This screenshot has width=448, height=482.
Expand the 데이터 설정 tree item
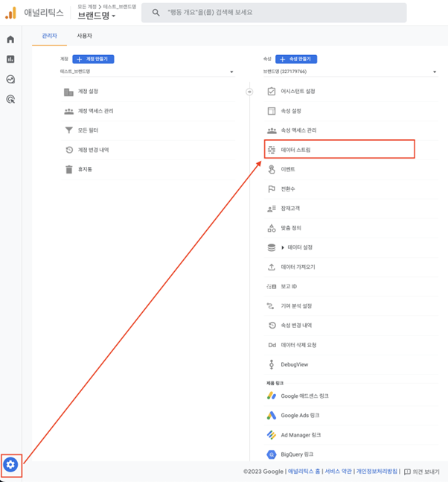[283, 247]
